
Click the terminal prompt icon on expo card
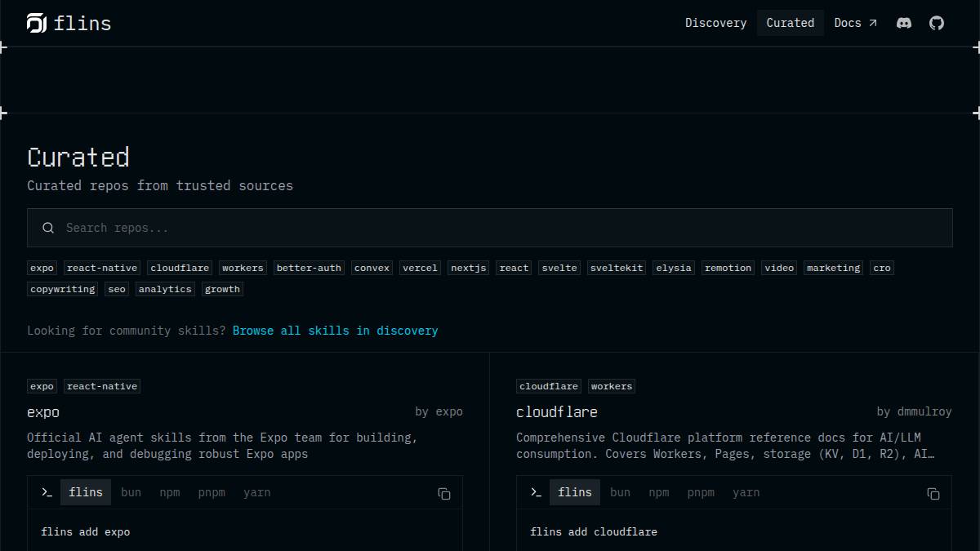[x=47, y=492]
